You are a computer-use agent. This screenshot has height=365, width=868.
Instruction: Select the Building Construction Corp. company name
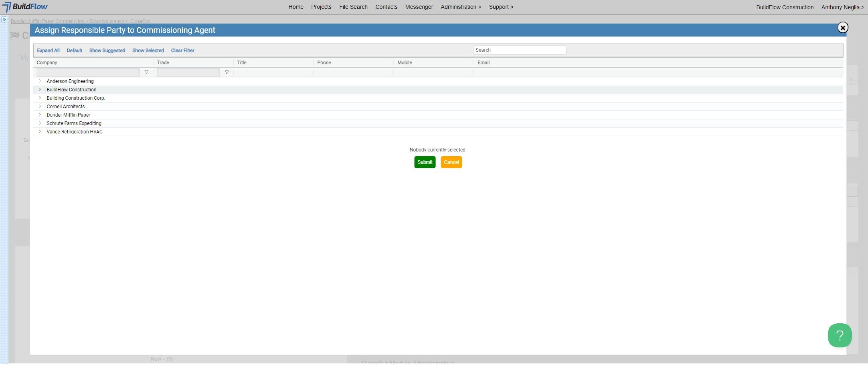(76, 98)
